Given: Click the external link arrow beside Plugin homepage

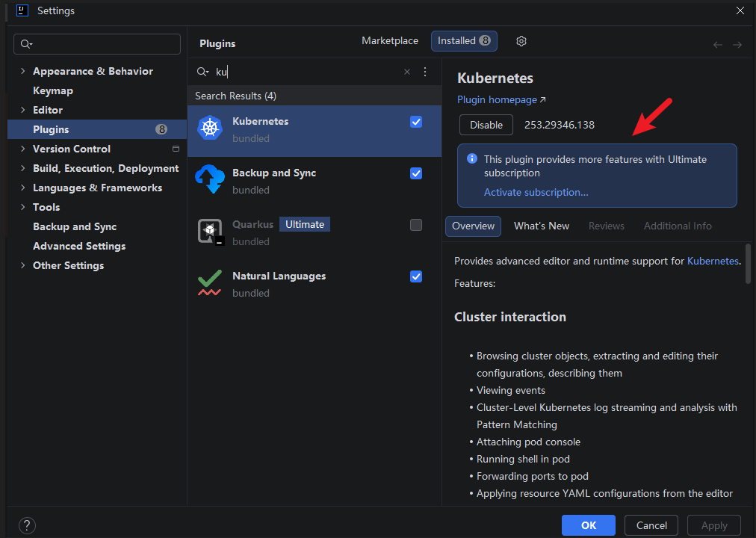Looking at the screenshot, I should point(543,100).
